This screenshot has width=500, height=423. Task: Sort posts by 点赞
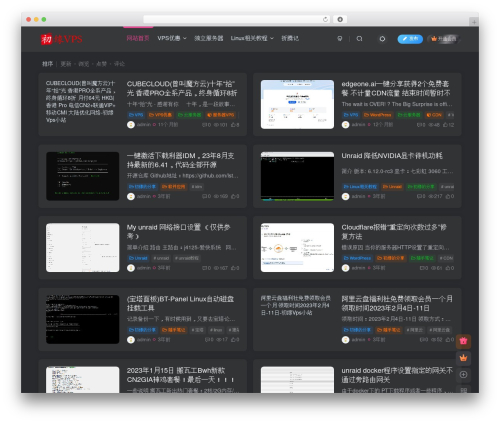[x=101, y=64]
